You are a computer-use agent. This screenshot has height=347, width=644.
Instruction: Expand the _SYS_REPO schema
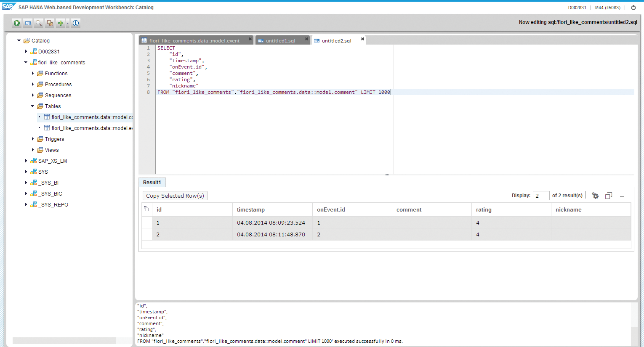click(26, 204)
